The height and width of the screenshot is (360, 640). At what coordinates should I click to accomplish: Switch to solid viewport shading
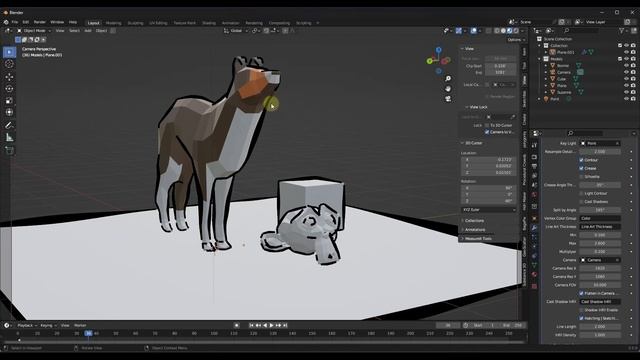[503, 31]
